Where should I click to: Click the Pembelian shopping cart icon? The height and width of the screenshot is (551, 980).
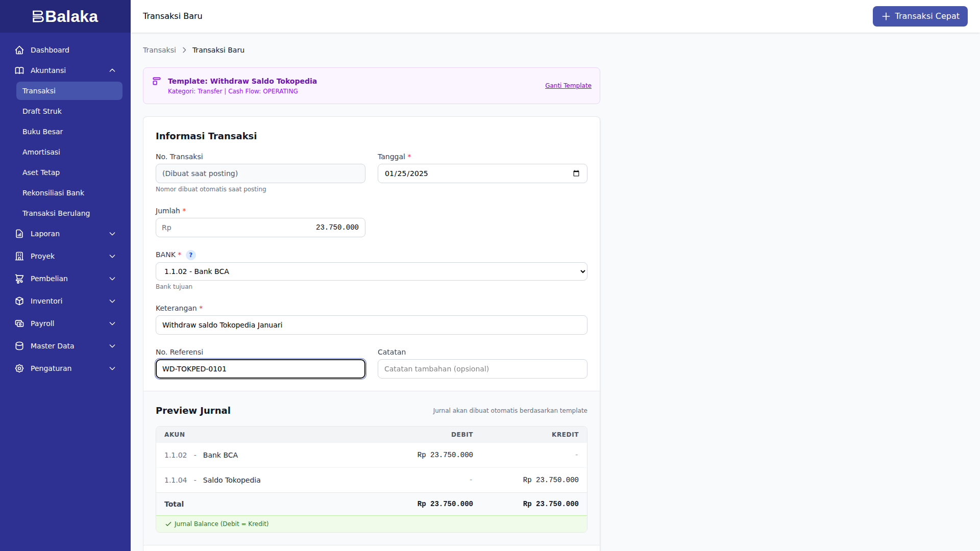[x=19, y=279]
